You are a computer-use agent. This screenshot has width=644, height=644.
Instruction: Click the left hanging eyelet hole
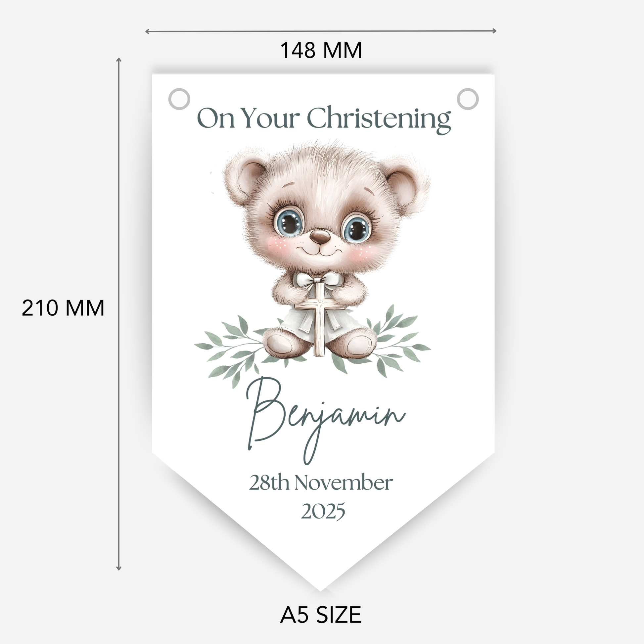click(x=179, y=99)
